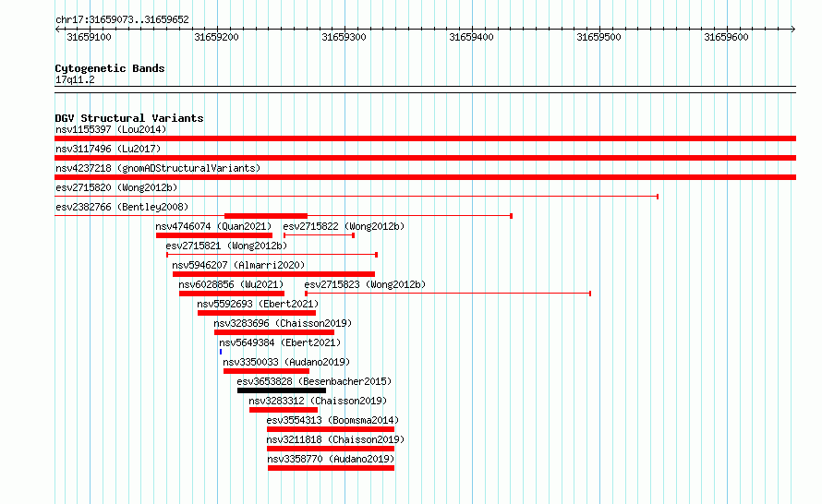Click nsv5649384 (Ebert2021) label
The height and width of the screenshot is (504, 822).
click(280, 342)
